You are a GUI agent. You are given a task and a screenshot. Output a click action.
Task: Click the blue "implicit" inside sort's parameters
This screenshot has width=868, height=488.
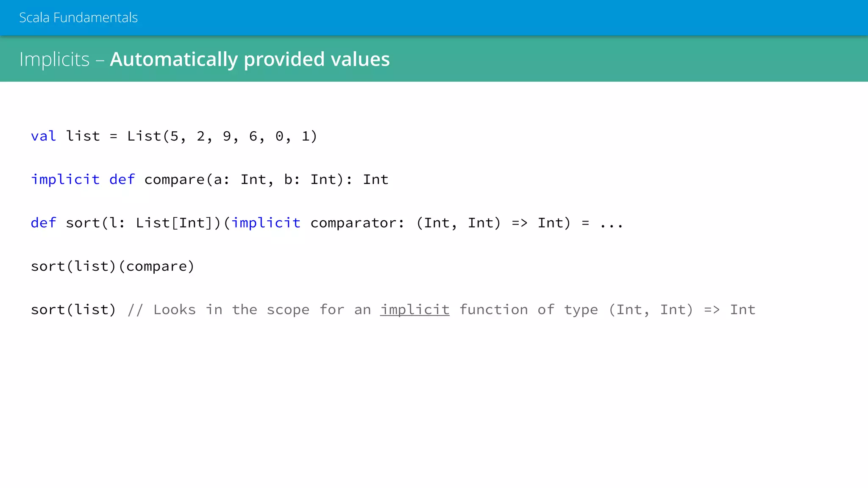[x=266, y=223]
